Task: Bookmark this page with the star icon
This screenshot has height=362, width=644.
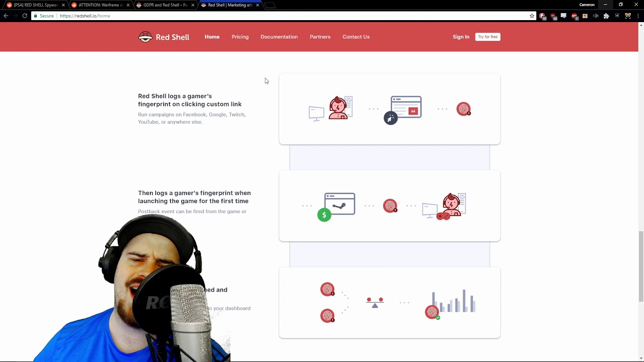Action: click(x=532, y=16)
